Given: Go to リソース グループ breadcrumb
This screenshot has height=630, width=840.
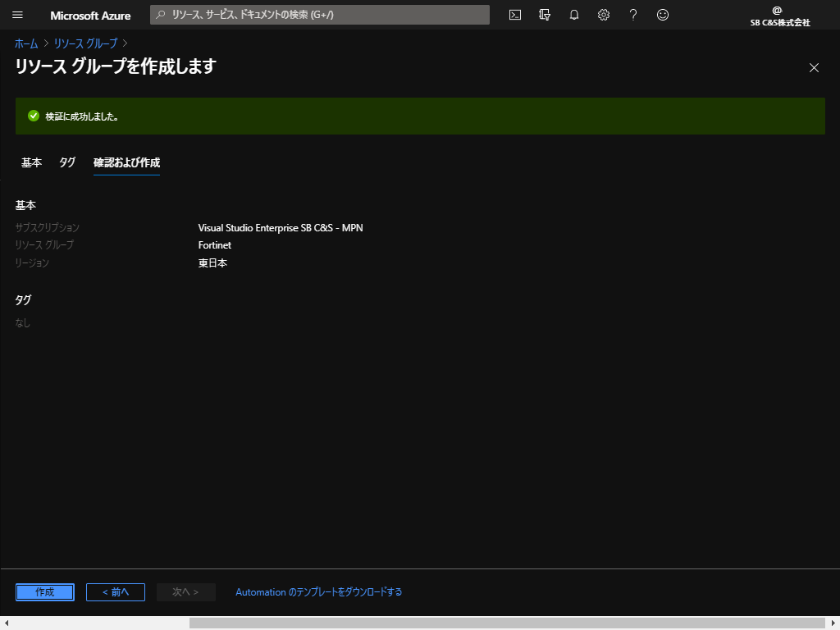Looking at the screenshot, I should pos(85,43).
